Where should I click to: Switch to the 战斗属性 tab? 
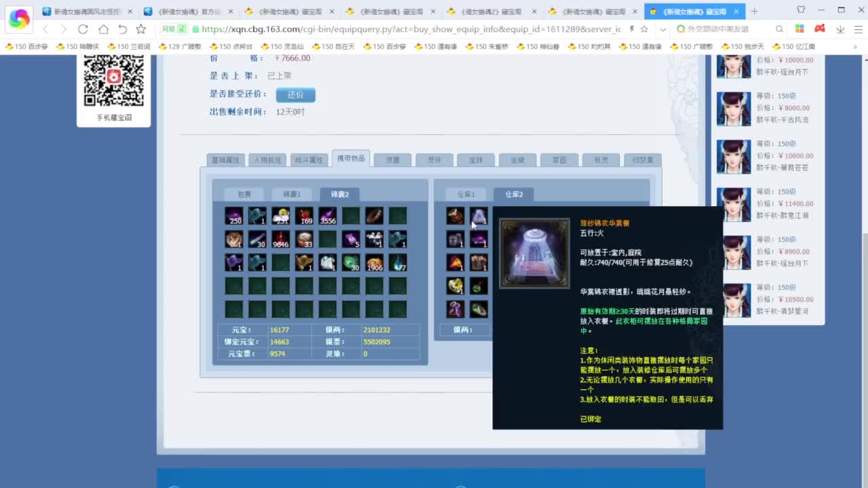coord(309,160)
